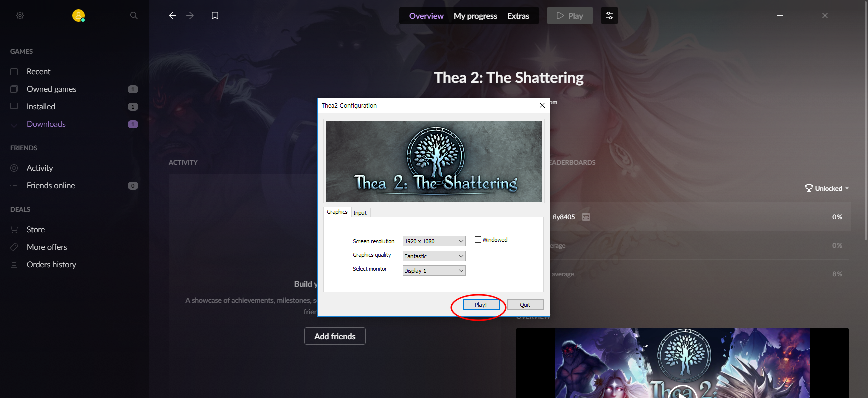
Task: Open the search magnifier icon
Action: 134,16
